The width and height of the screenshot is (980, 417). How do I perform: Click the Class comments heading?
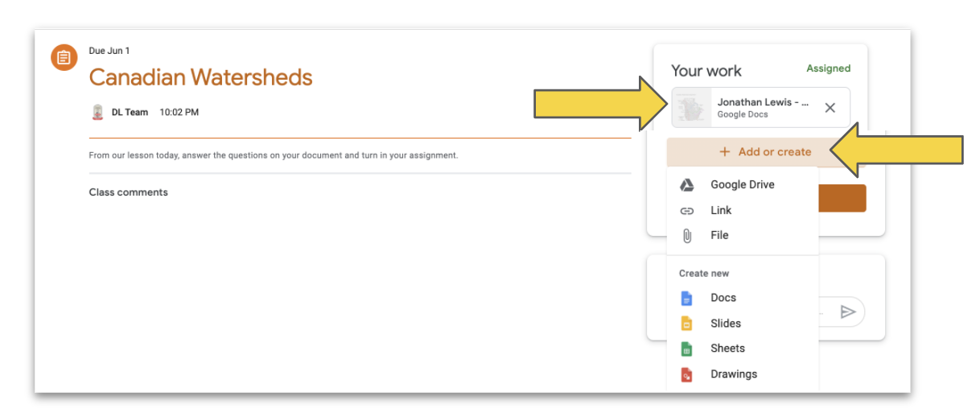[129, 192]
